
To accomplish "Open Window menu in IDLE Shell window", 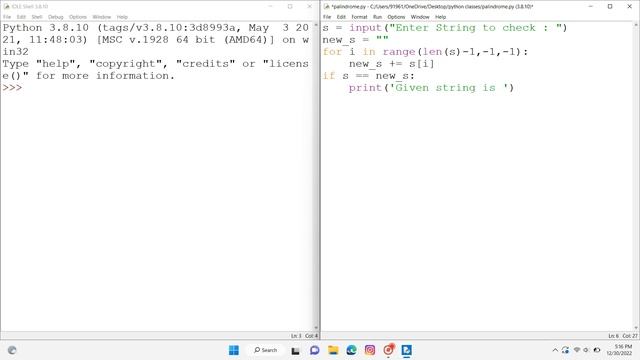I will click(x=102, y=17).
